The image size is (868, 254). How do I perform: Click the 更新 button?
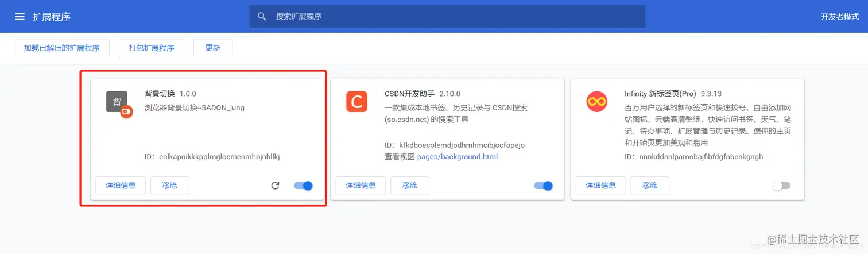click(x=213, y=48)
